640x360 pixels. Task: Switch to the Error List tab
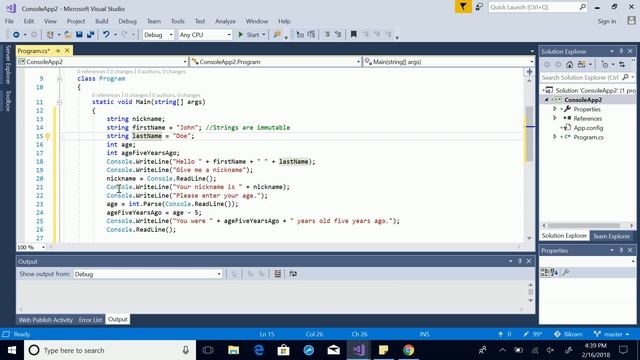[x=90, y=320]
